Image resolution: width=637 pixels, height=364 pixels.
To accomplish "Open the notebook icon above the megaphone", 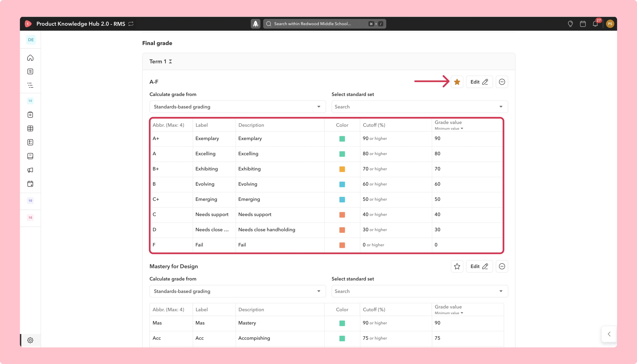I will tap(30, 156).
